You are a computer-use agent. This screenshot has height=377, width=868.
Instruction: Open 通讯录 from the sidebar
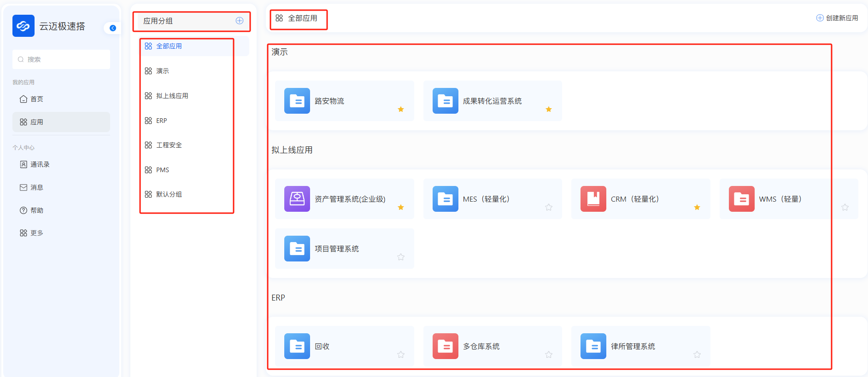[x=40, y=164]
